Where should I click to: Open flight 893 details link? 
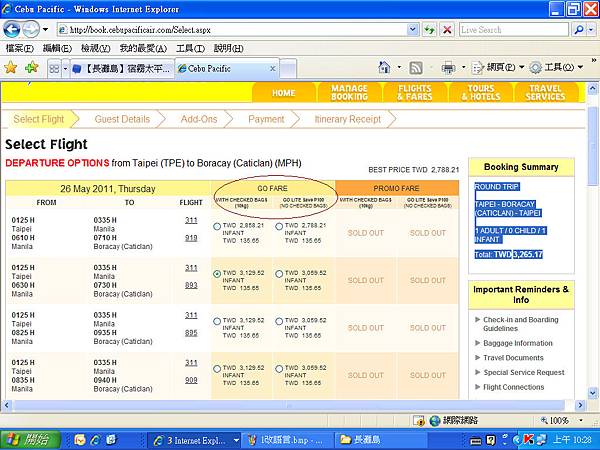pyautogui.click(x=191, y=285)
